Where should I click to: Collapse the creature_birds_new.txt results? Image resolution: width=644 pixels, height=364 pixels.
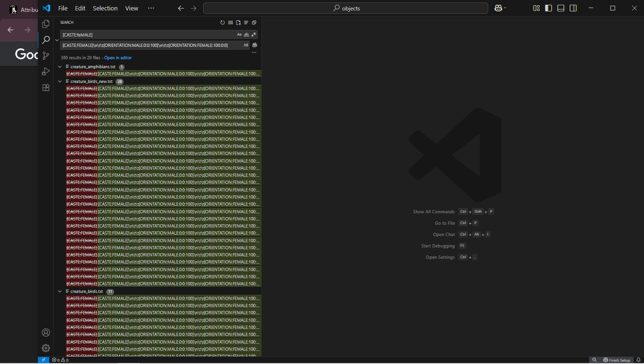point(60,82)
